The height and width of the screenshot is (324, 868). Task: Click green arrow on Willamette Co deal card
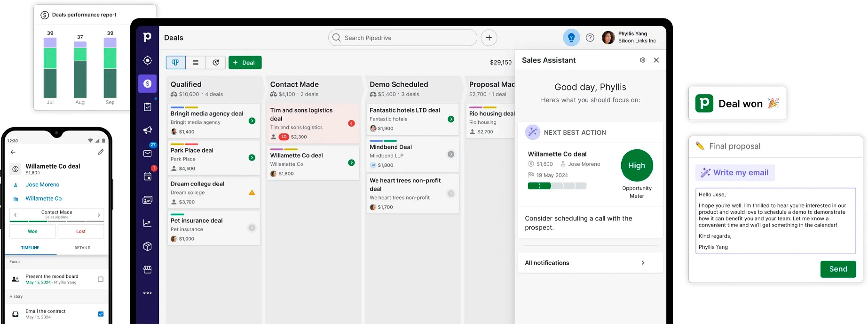click(351, 162)
